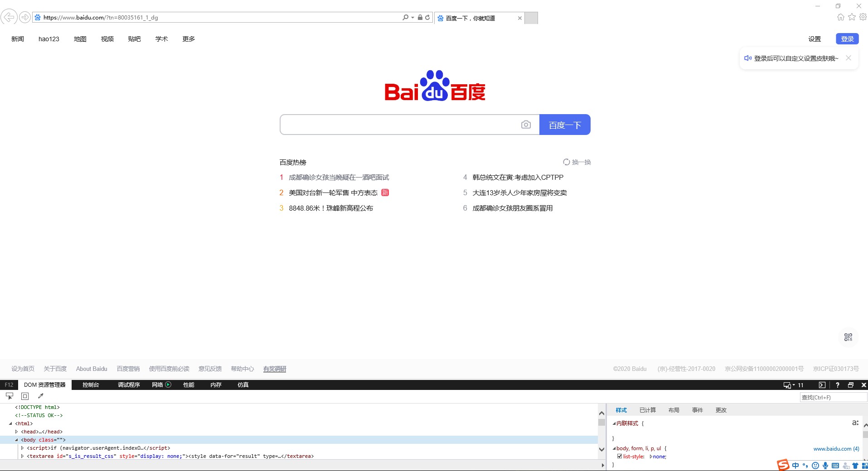Toggle Sogou punctuation mode icon
868x471 pixels.
click(x=805, y=466)
